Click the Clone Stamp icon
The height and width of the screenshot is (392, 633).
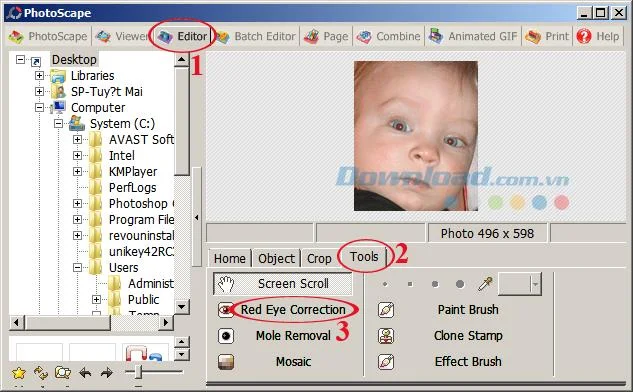click(386, 336)
